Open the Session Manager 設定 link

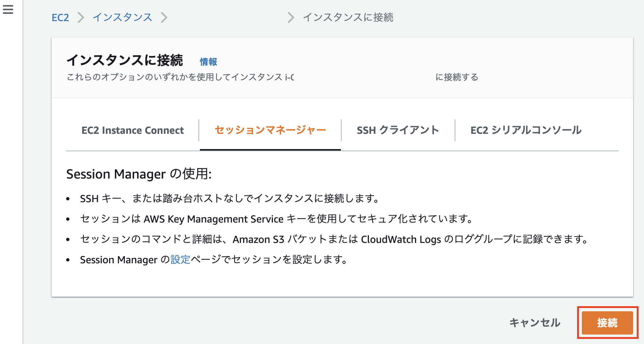[180, 260]
